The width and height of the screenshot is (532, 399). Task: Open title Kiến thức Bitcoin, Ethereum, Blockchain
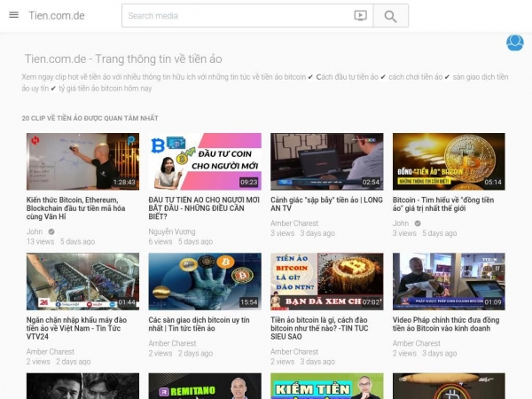pos(76,208)
